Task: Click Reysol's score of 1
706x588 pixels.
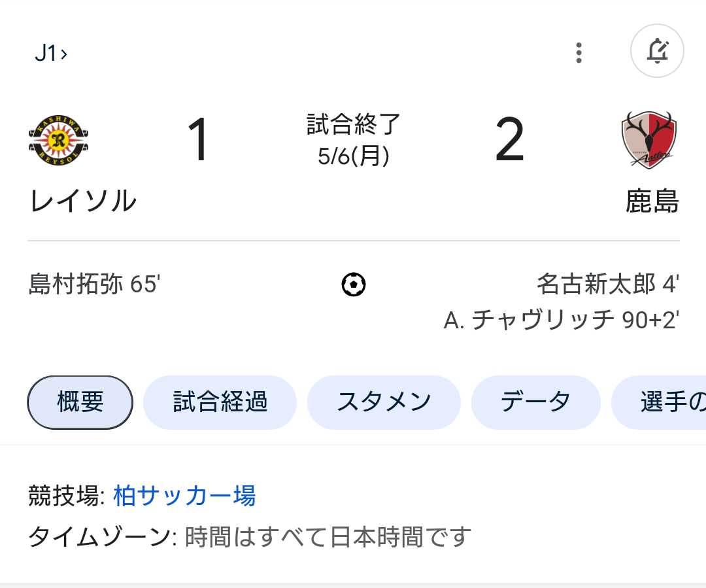Action: click(x=197, y=141)
